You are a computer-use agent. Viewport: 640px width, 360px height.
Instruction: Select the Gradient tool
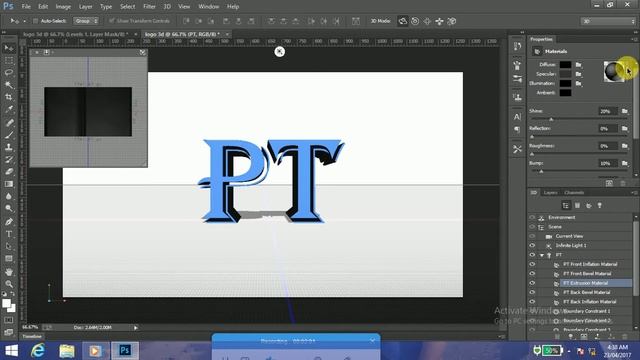coord(9,184)
